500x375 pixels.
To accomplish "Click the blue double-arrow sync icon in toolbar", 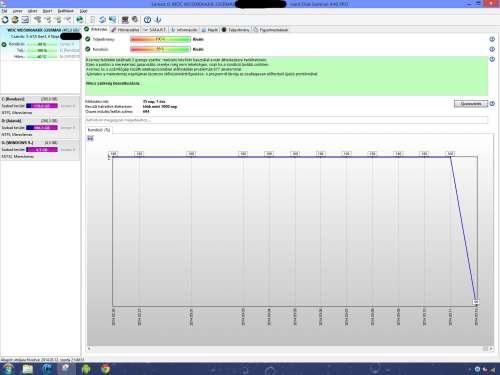I will point(102,20).
